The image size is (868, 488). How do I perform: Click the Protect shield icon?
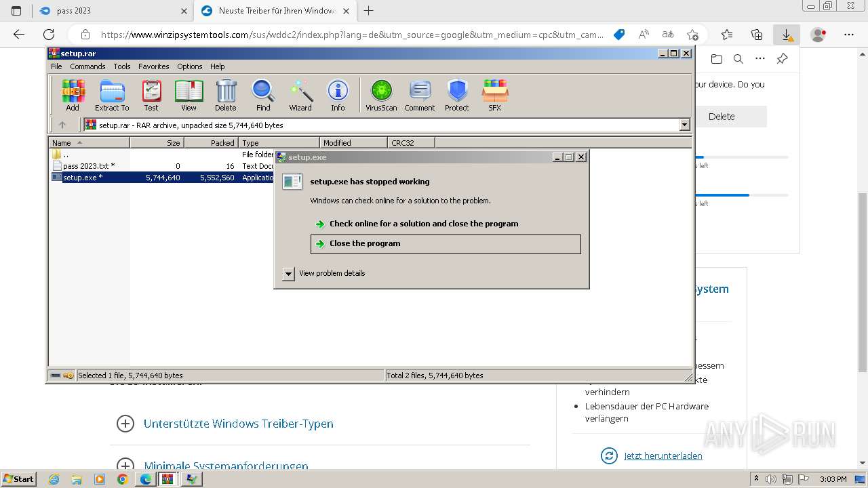[x=457, y=96]
